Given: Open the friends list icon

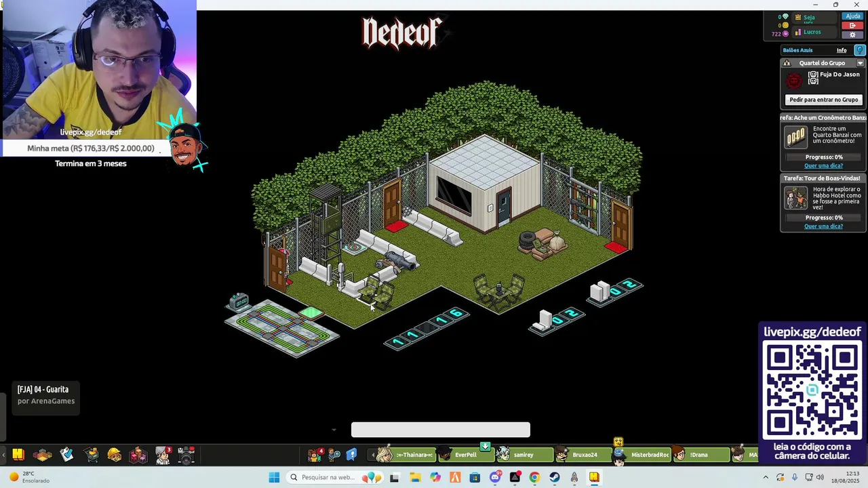Looking at the screenshot, I should (315, 455).
